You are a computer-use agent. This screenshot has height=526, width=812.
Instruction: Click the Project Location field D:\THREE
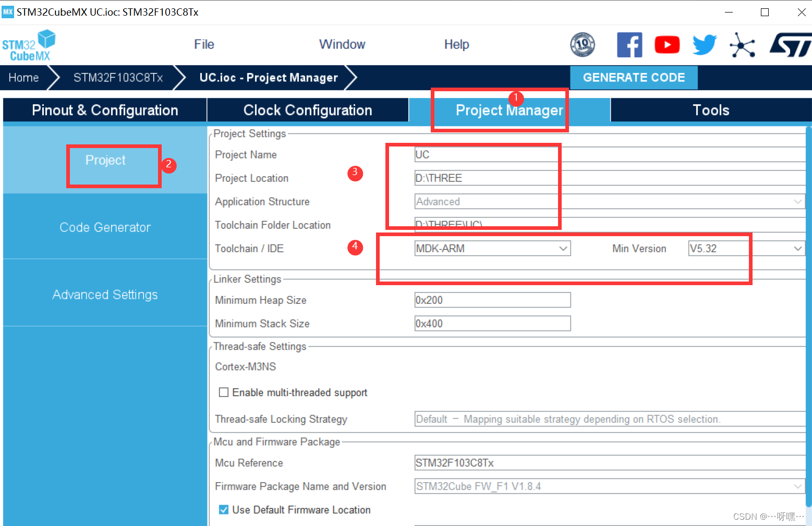point(610,178)
